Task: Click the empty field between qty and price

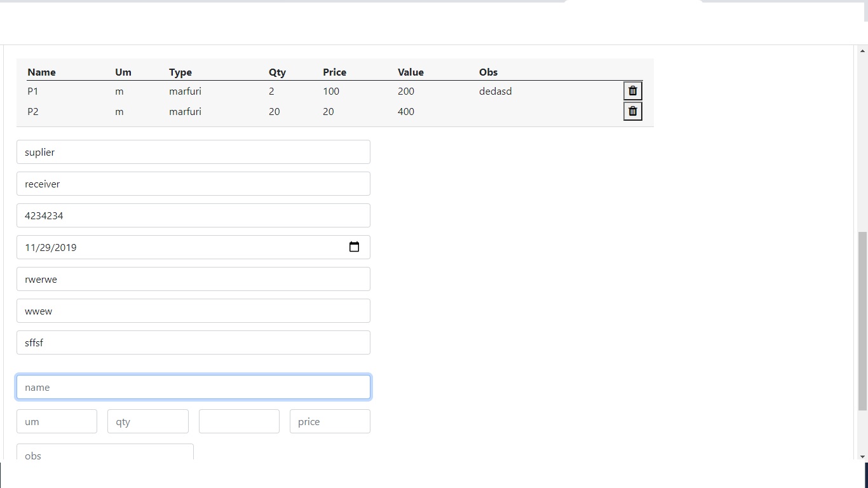Action: point(239,421)
